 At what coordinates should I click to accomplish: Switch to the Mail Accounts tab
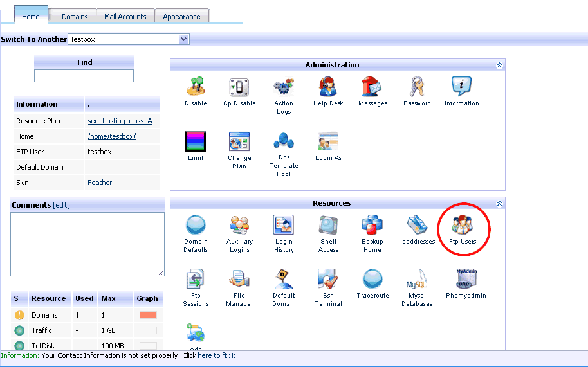point(125,17)
